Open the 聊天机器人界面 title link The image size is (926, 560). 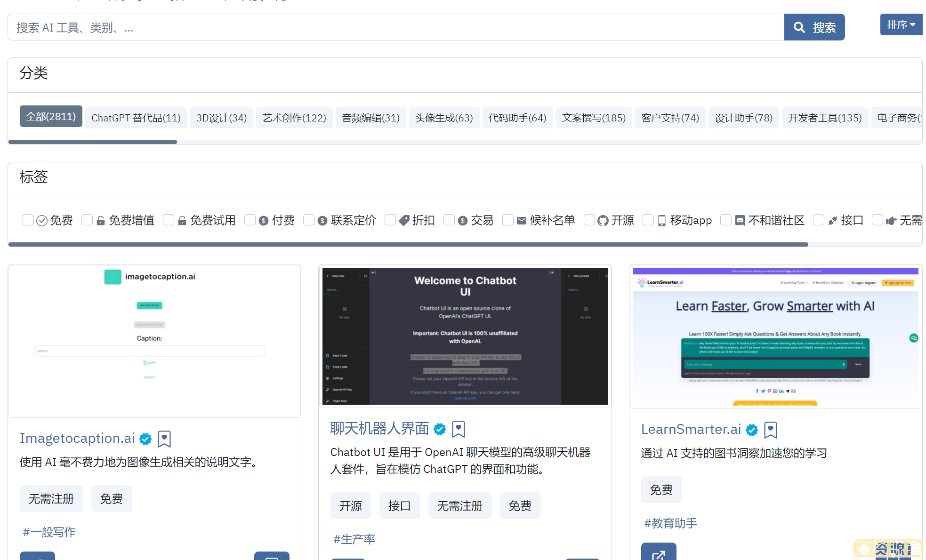point(379,428)
